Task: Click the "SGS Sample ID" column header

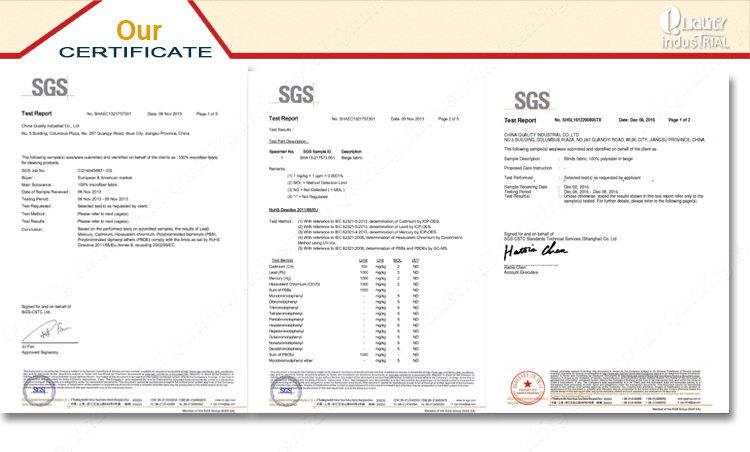Action: [317, 151]
